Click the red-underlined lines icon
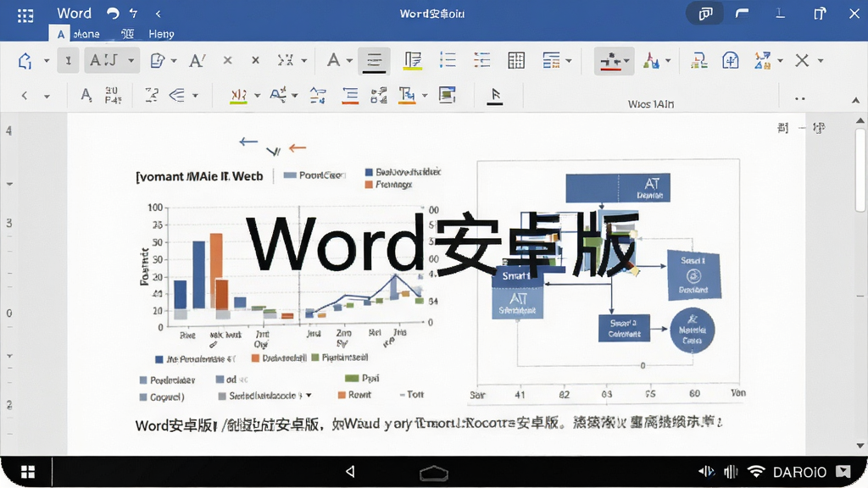The image size is (868, 488). [x=350, y=95]
